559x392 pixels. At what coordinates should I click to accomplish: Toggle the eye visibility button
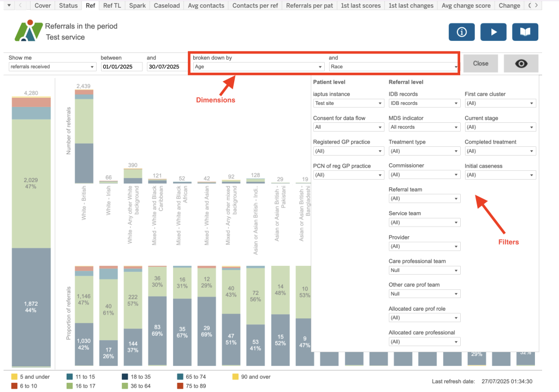click(521, 63)
